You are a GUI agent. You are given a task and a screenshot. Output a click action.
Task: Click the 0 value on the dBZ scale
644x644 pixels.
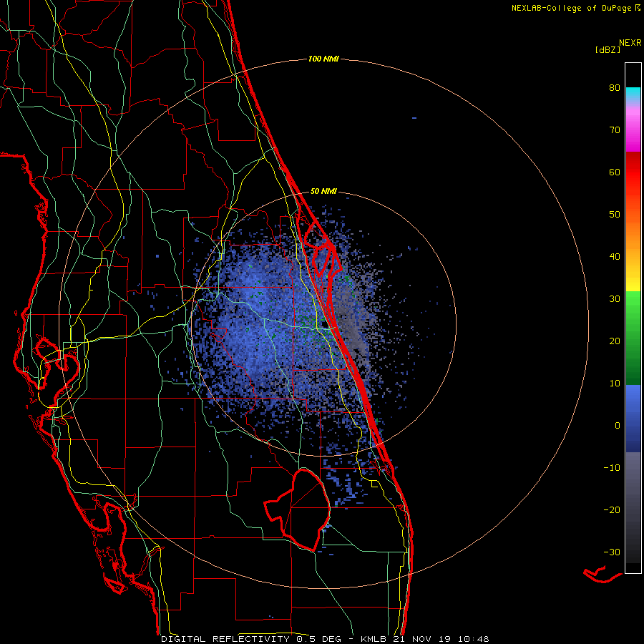[618, 426]
